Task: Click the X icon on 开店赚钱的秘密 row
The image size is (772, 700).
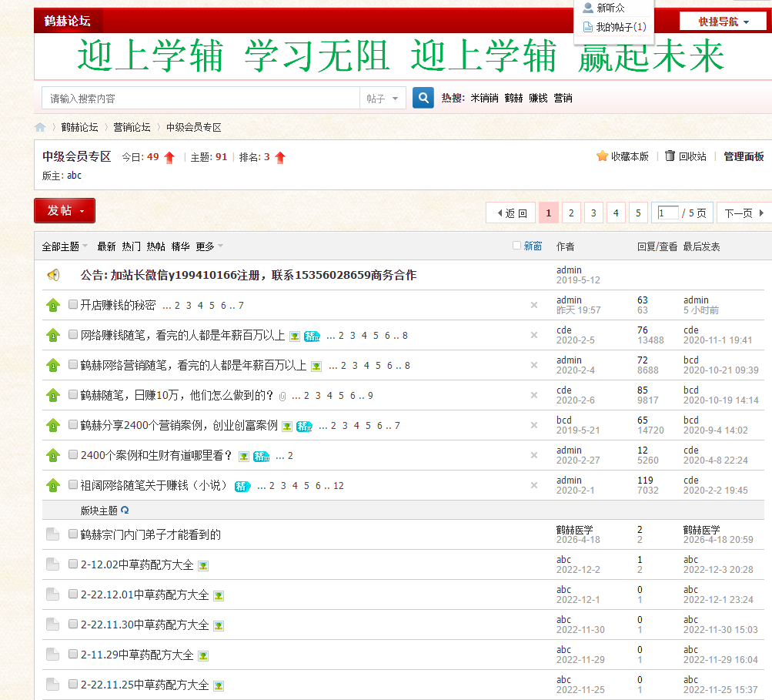Action: coord(534,305)
